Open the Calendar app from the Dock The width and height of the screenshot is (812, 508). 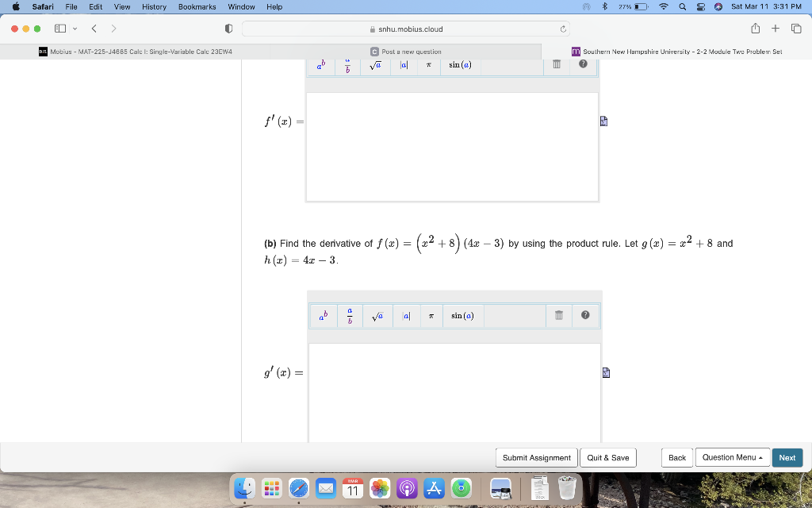click(x=353, y=490)
